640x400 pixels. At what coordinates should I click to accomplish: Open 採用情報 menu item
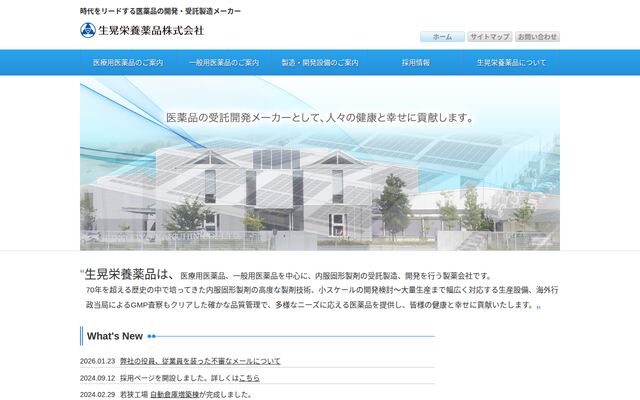click(x=416, y=63)
